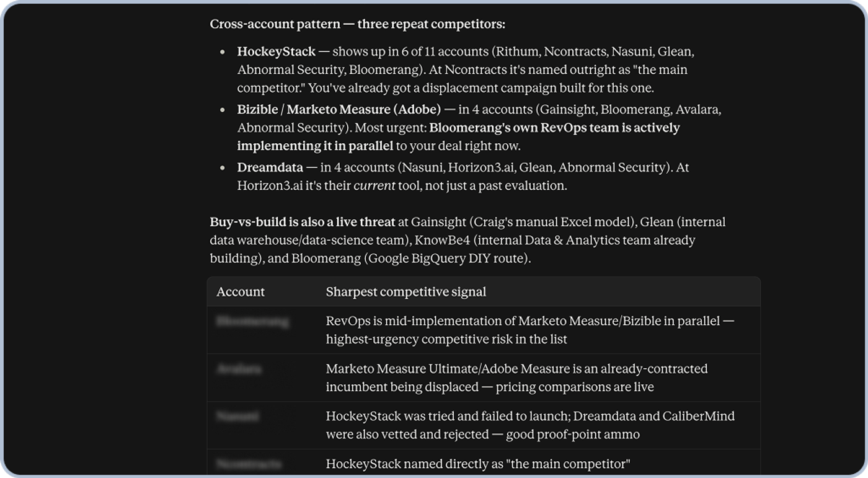Click the "HockeyStack named directly" table cell
The image size is (868, 478).
tap(478, 464)
